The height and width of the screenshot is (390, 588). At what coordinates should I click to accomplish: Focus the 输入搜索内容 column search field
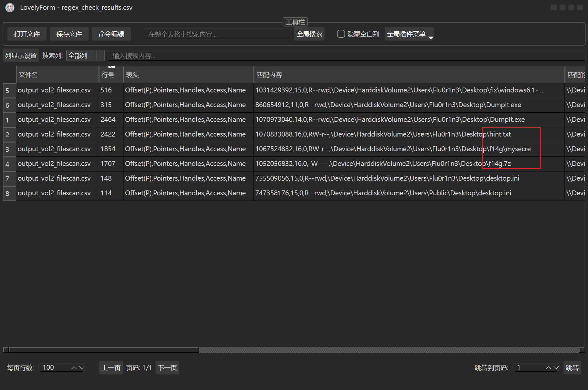point(346,56)
